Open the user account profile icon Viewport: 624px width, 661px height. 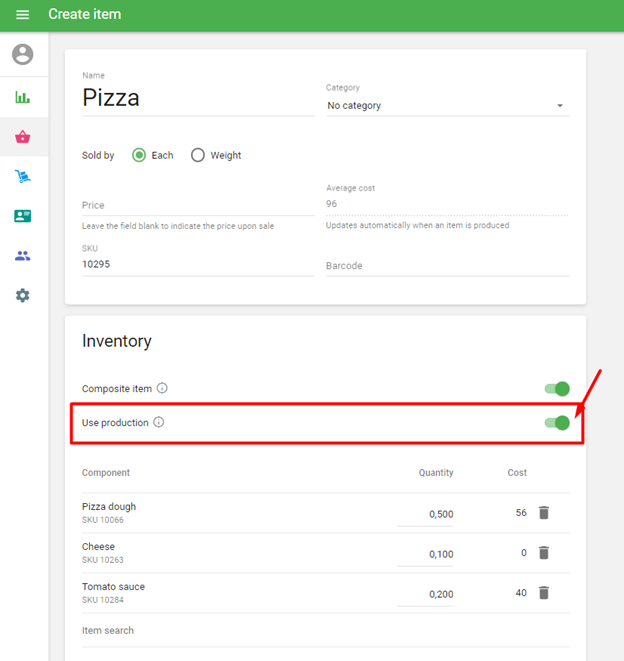pyautogui.click(x=22, y=54)
